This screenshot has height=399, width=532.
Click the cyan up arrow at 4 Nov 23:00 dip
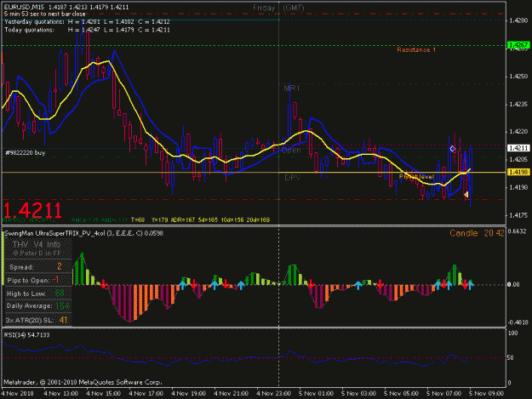tap(241, 285)
